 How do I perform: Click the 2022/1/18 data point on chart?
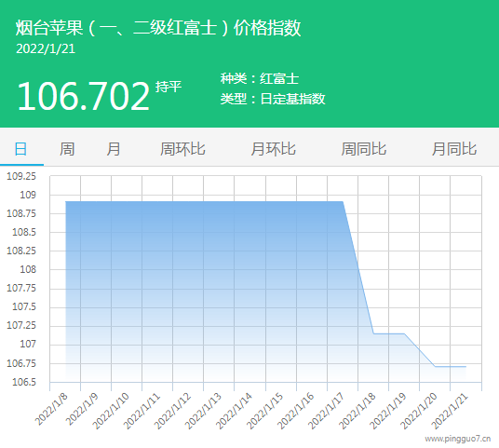click(373, 333)
